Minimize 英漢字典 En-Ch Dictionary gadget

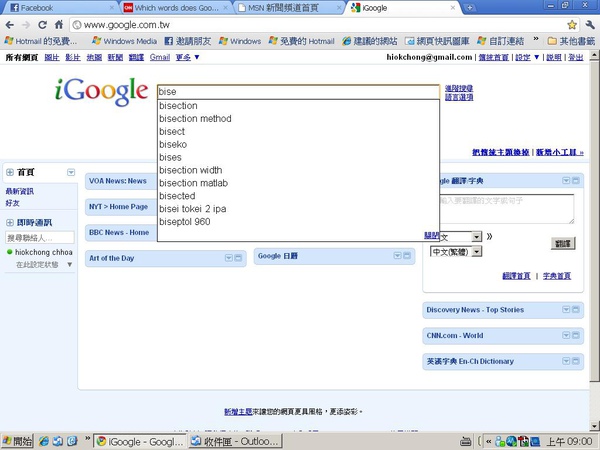[x=576, y=361]
